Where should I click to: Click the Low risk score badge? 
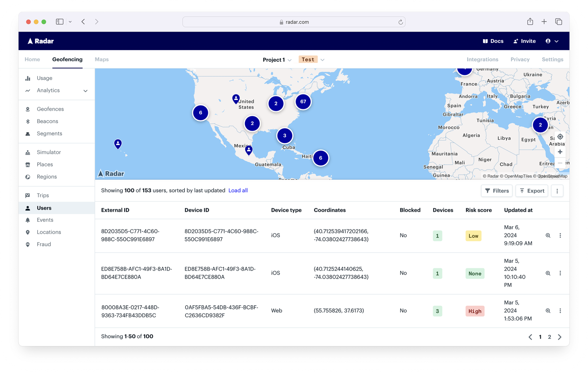(473, 236)
